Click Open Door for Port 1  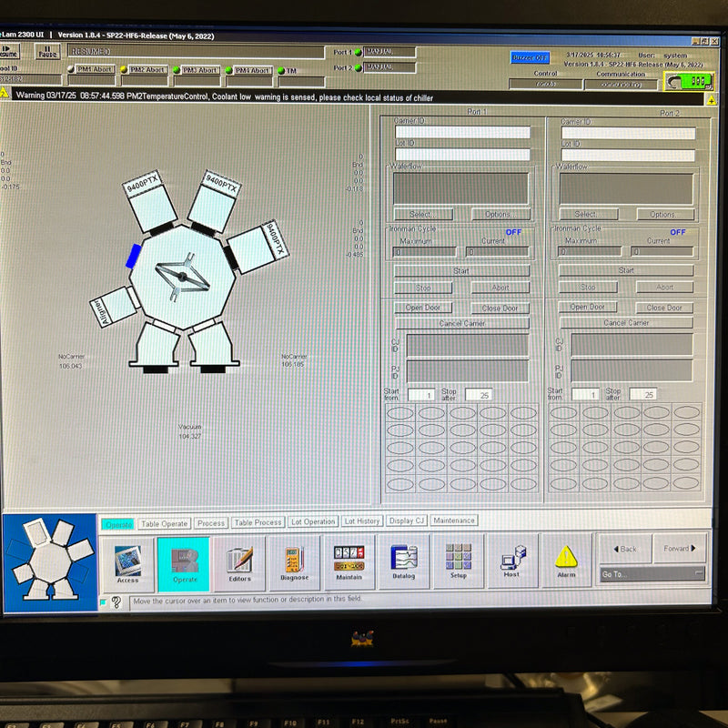point(422,308)
